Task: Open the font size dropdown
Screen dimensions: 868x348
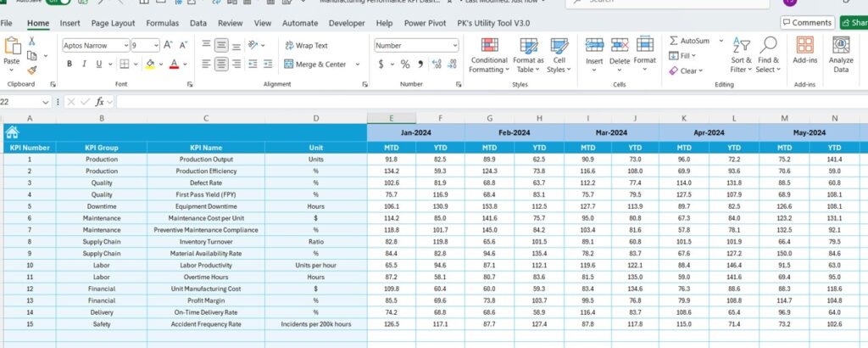Action: point(156,46)
